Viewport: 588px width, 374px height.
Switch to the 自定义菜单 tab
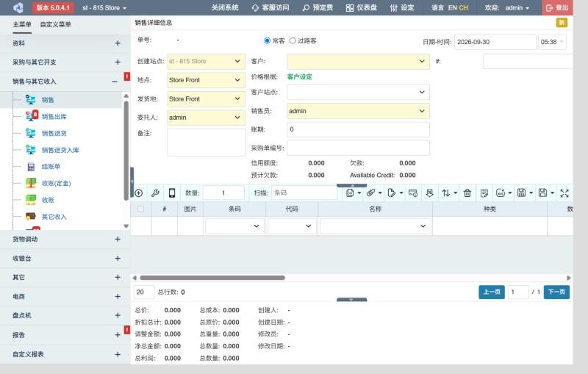point(56,24)
